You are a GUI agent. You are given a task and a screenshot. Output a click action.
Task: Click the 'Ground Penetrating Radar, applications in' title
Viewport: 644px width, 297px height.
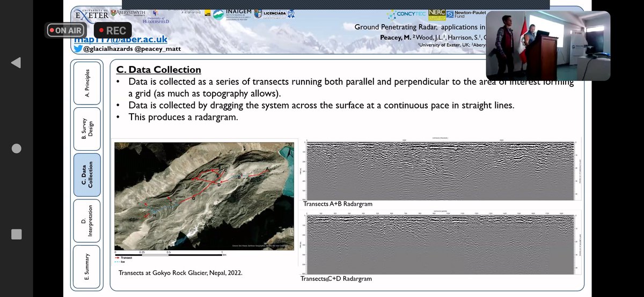tap(420, 27)
